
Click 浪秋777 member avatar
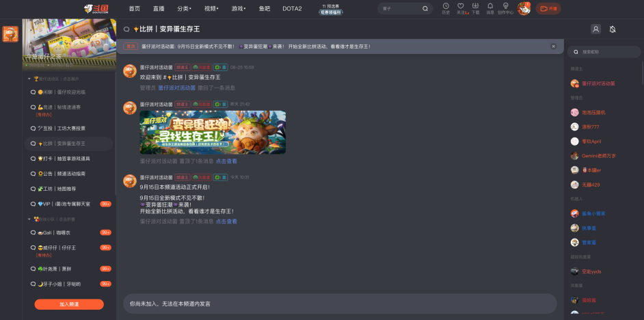tap(574, 126)
